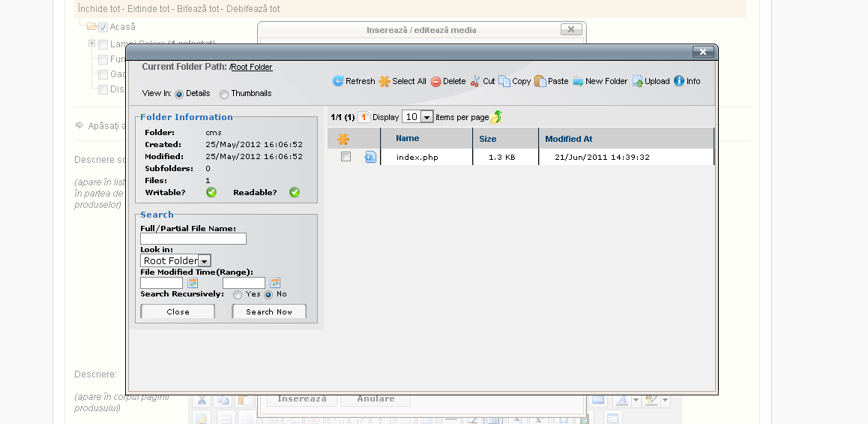Set Search Recursively to No
This screenshot has height=424, width=868.
point(268,295)
